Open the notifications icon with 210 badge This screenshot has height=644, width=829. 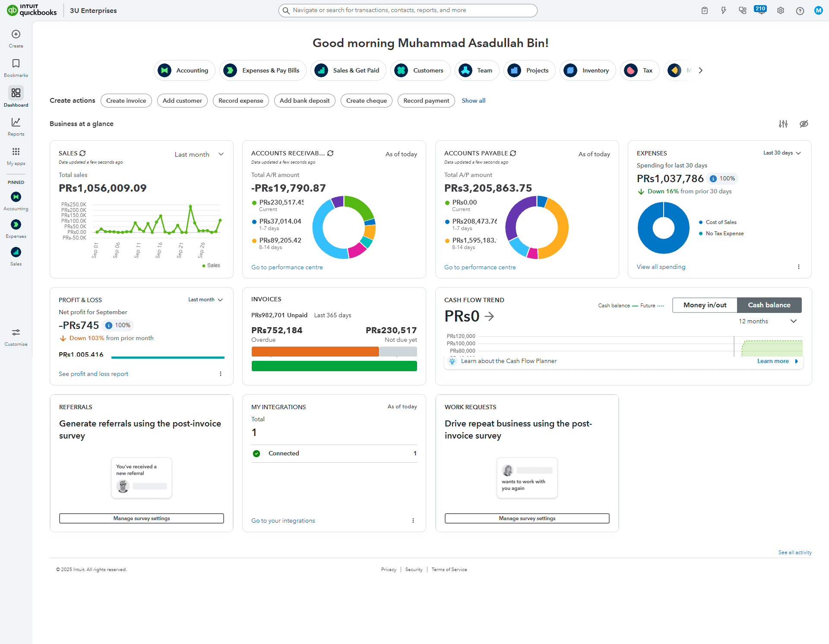coord(761,10)
